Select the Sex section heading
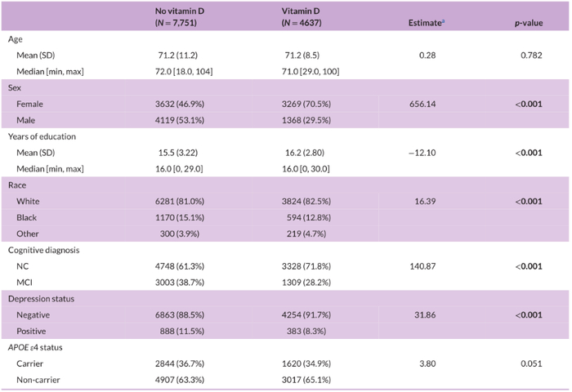The width and height of the screenshot is (572, 392). pos(15,87)
